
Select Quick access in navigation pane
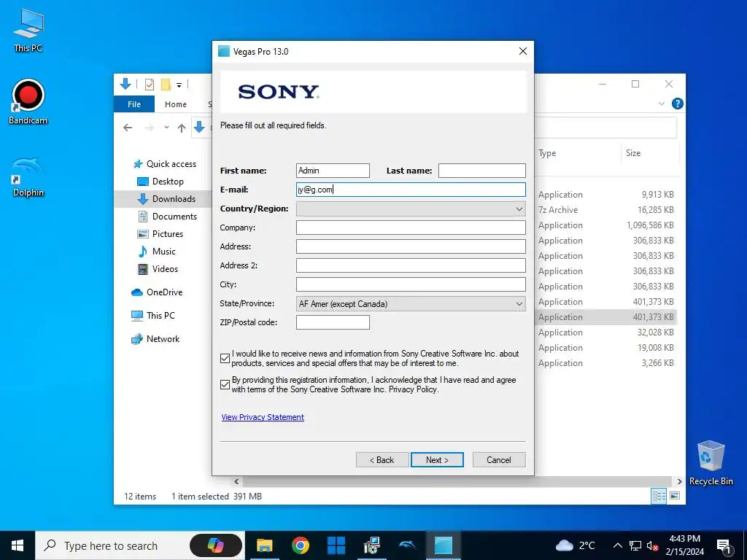164,164
